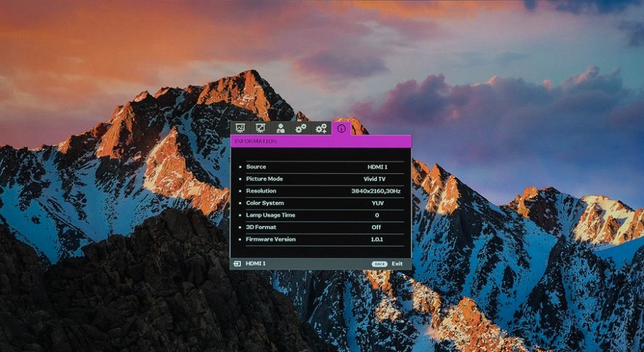The width and height of the screenshot is (644, 352).
Task: Select the 3D Format row label
Action: click(261, 227)
